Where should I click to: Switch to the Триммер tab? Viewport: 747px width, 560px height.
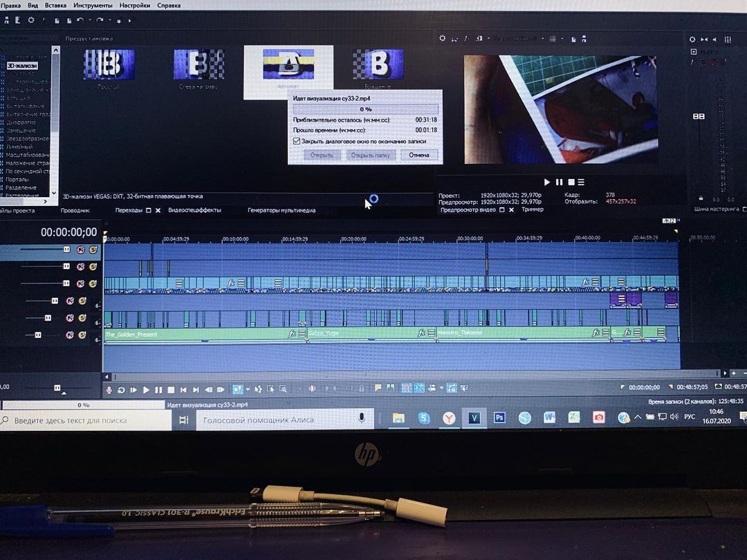(x=532, y=209)
